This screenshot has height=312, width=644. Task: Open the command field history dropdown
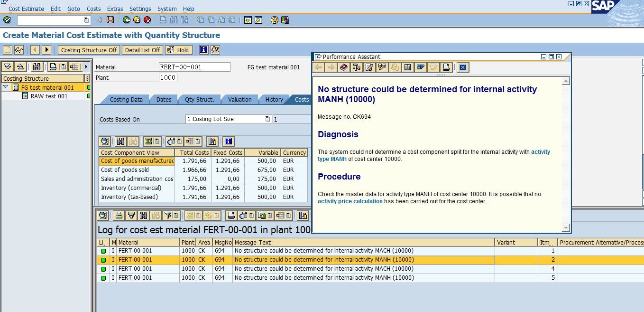click(x=86, y=20)
